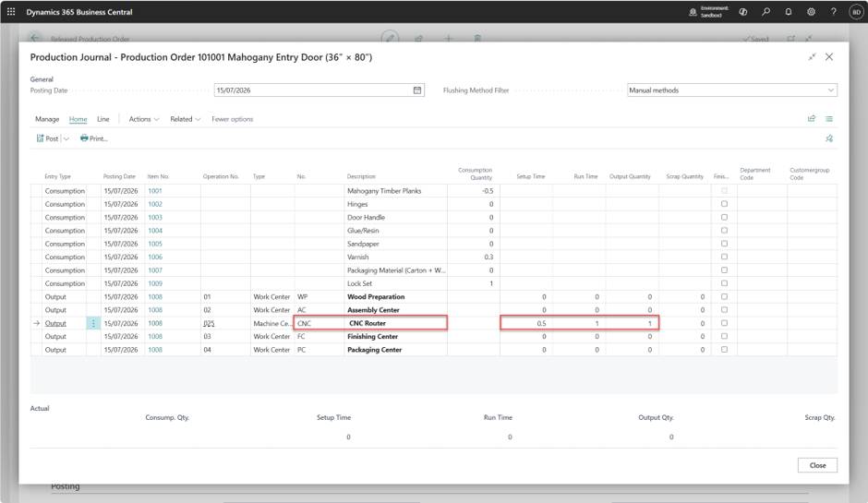The width and height of the screenshot is (868, 503).
Task: Open item 1007 link
Action: [155, 270]
